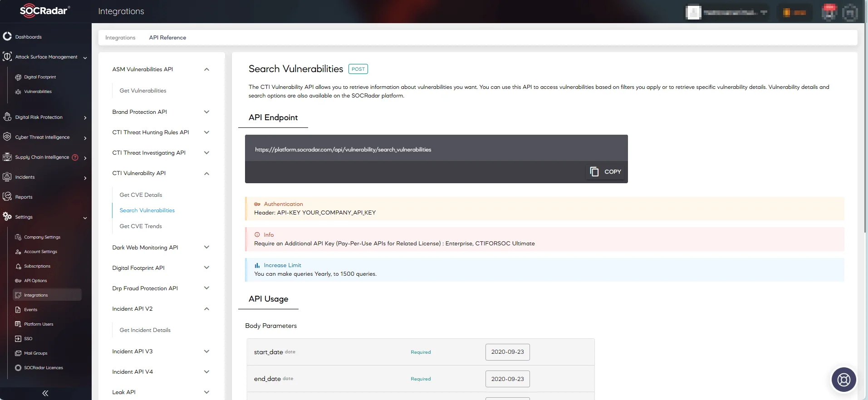Switch to the API Reference tab
The height and width of the screenshot is (400, 868).
point(167,38)
